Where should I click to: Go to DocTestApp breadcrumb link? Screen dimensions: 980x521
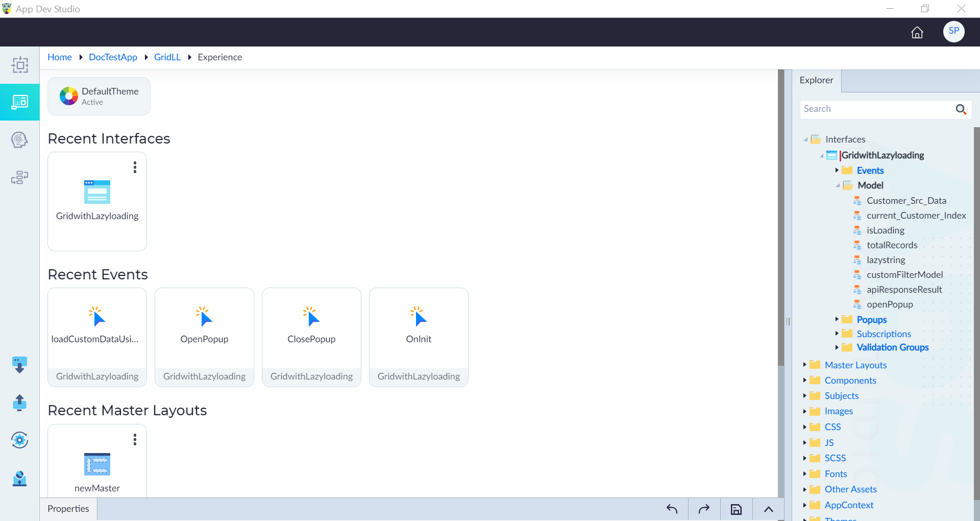click(113, 57)
